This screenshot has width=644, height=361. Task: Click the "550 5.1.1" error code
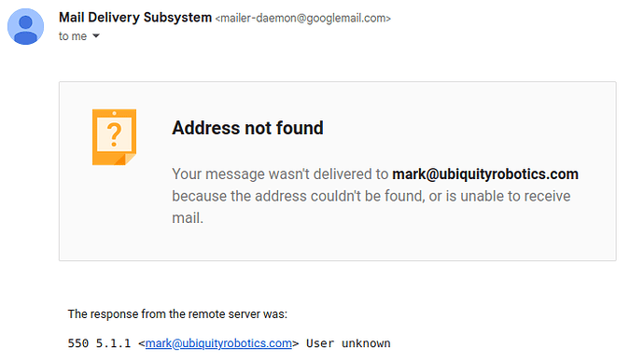coord(99,343)
